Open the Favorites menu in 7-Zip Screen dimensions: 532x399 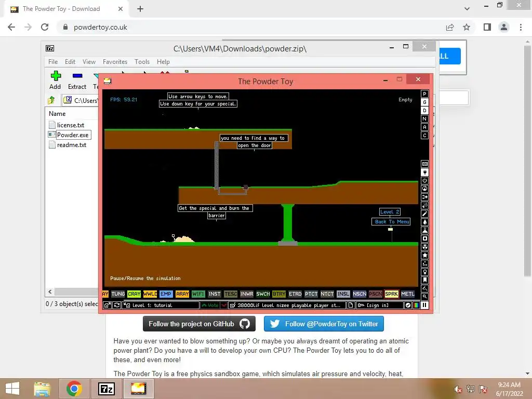(x=115, y=62)
